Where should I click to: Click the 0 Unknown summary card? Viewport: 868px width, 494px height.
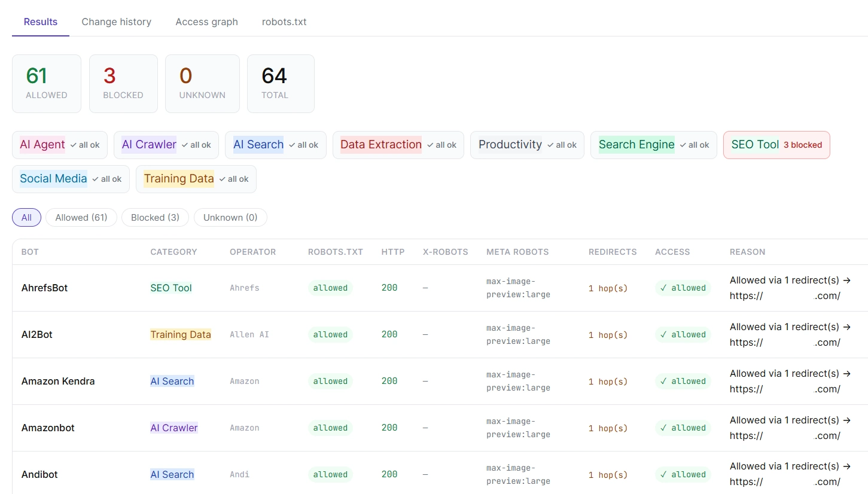[x=202, y=84]
